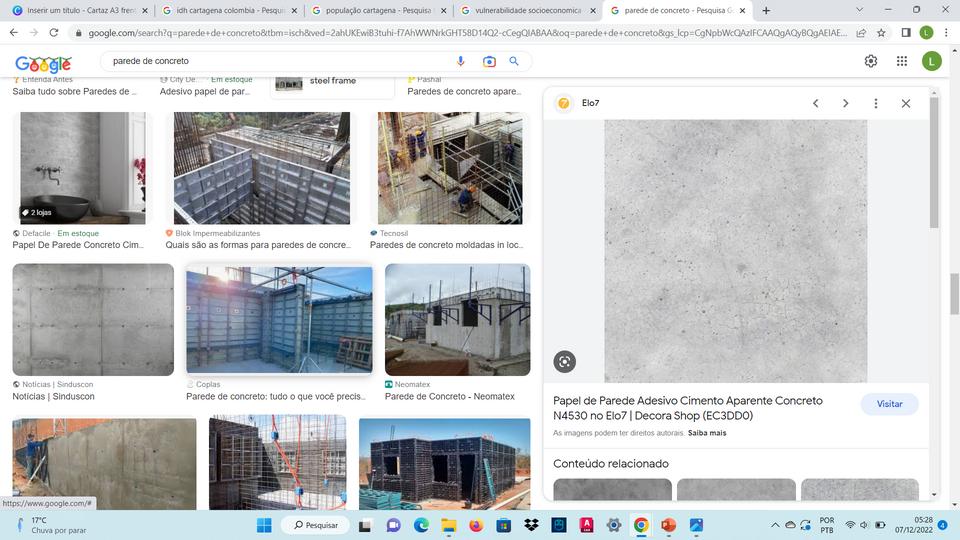Open Sinduscon concrete wall thumbnail

coord(93,320)
